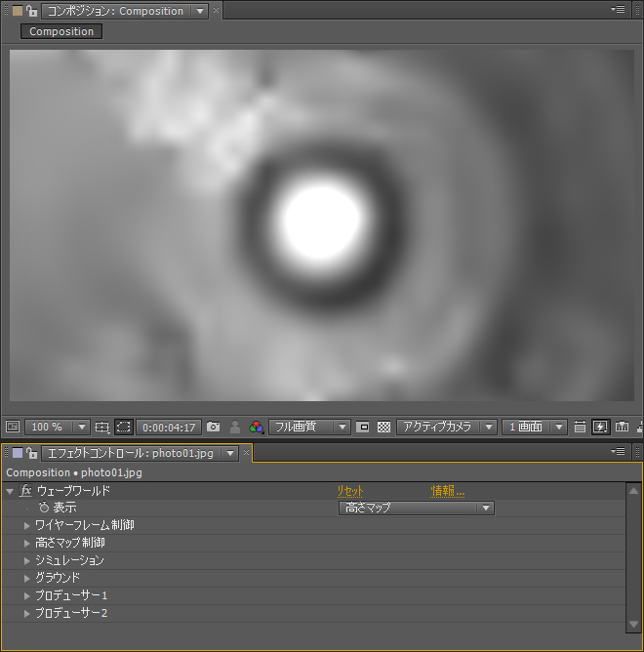Open the 100 % magnification dropdown
The image size is (644, 652).
tap(57, 427)
